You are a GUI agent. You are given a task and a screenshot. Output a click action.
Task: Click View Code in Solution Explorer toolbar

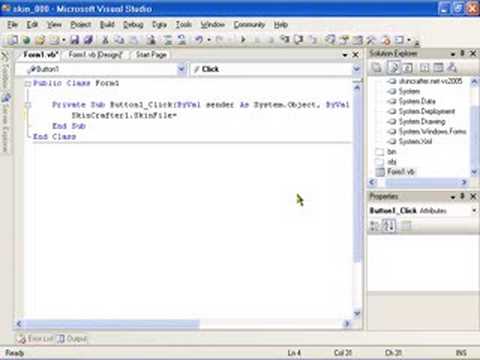point(424,68)
